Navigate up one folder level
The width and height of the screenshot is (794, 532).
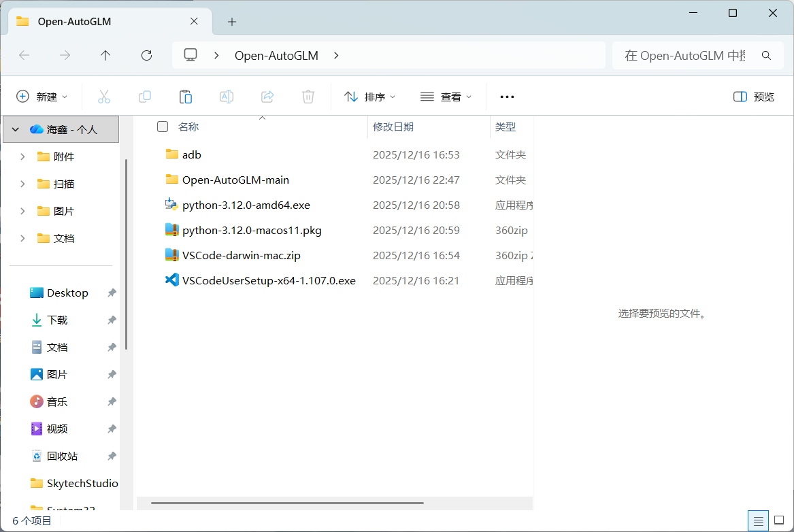click(x=105, y=55)
